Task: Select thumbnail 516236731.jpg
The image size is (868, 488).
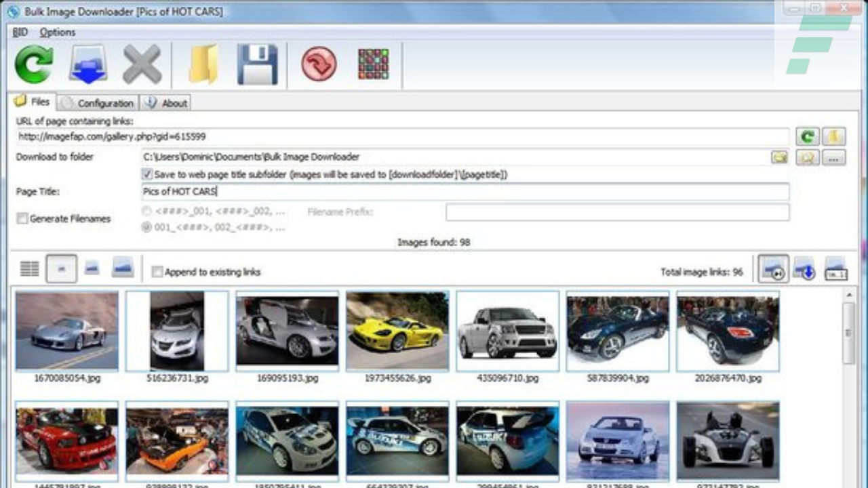Action: [177, 331]
